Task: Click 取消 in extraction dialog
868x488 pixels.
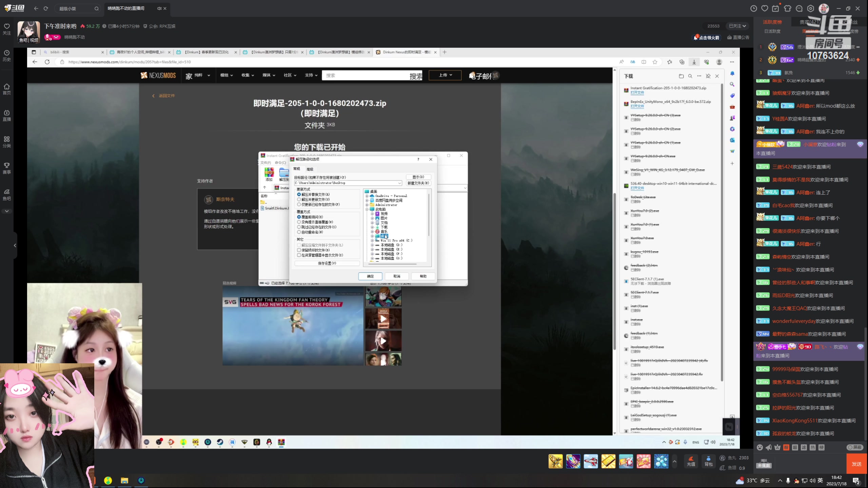Action: coord(397,276)
